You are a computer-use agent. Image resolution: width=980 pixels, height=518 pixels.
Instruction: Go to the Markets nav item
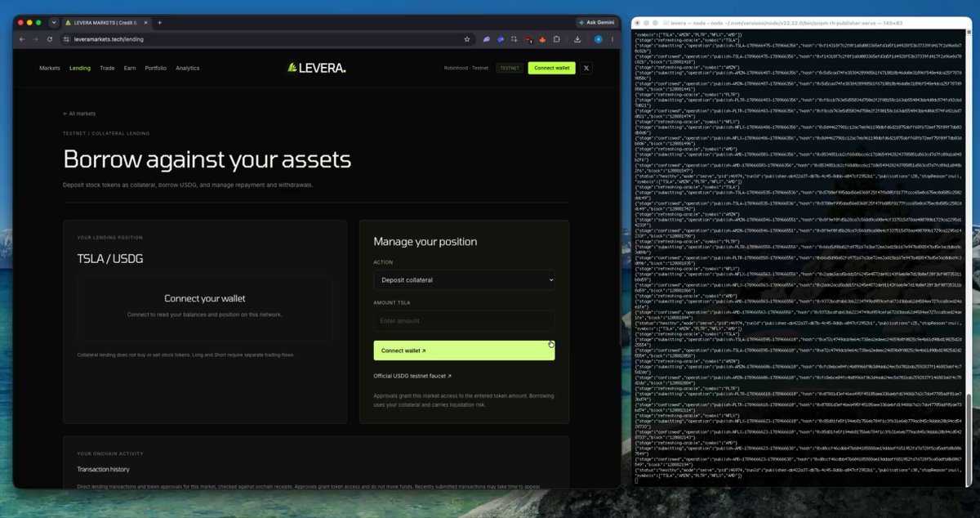pyautogui.click(x=50, y=68)
